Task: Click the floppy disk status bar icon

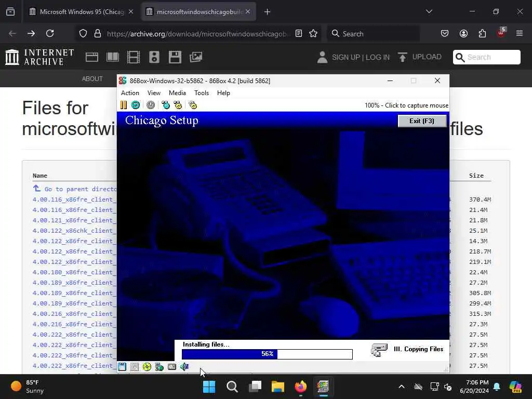Action: point(122,366)
